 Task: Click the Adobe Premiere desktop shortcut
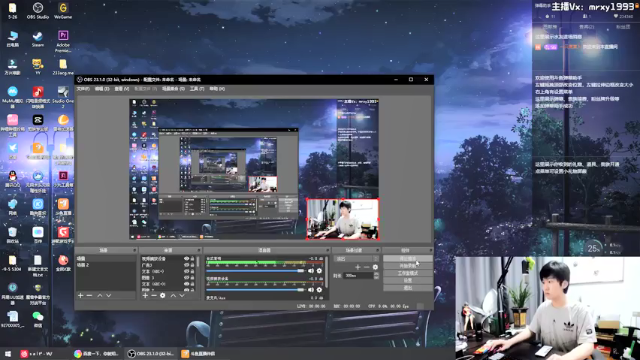pyautogui.click(x=63, y=42)
